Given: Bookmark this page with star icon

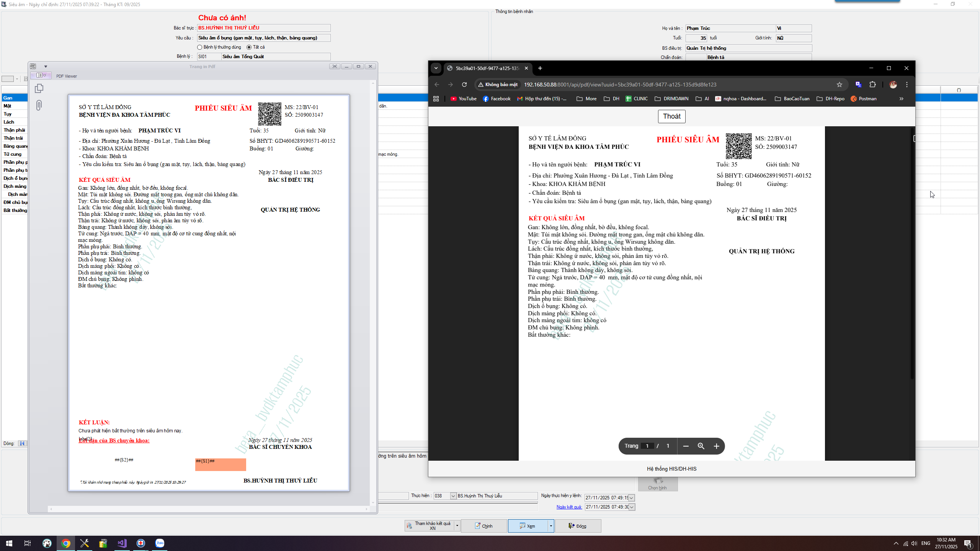Looking at the screenshot, I should (840, 85).
